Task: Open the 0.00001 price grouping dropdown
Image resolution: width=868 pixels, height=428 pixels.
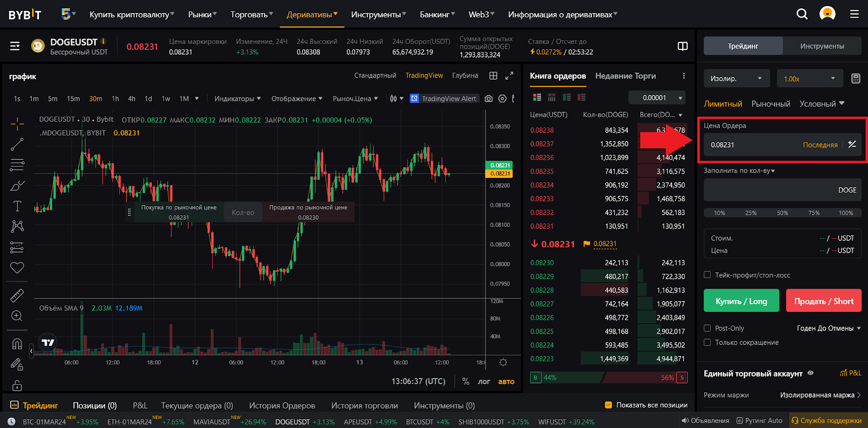Action: coord(657,98)
